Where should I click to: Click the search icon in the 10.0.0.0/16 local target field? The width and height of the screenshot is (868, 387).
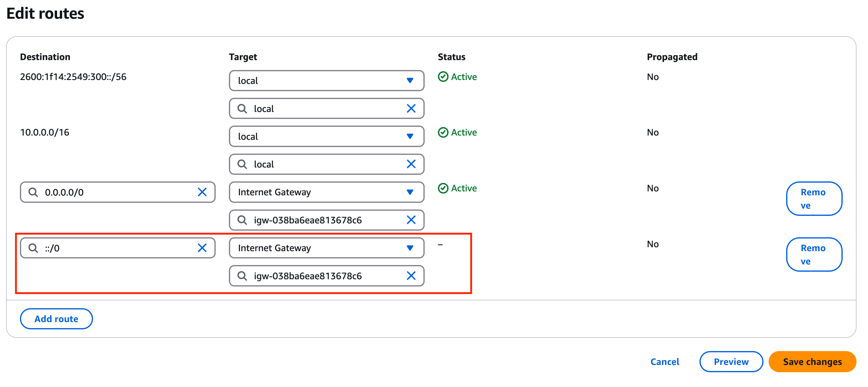click(x=242, y=164)
